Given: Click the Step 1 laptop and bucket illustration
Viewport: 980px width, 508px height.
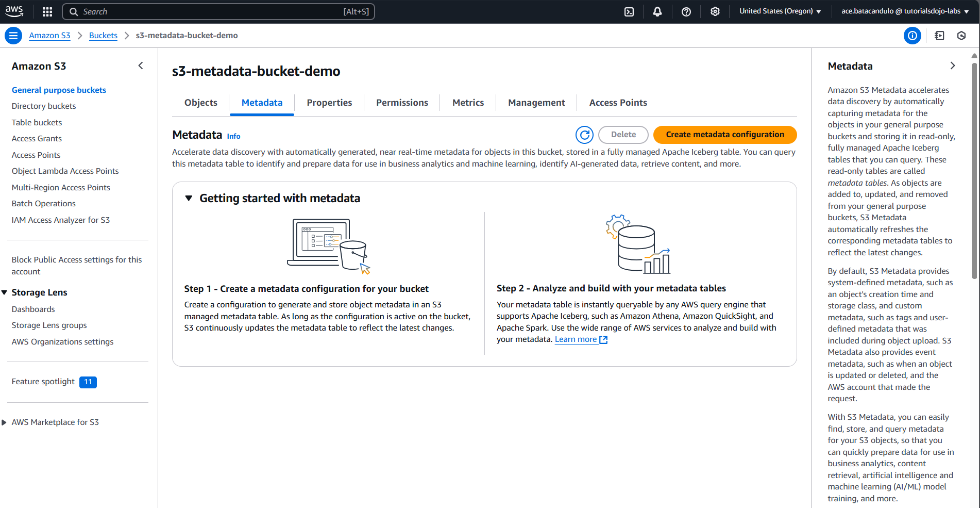Looking at the screenshot, I should 329,246.
